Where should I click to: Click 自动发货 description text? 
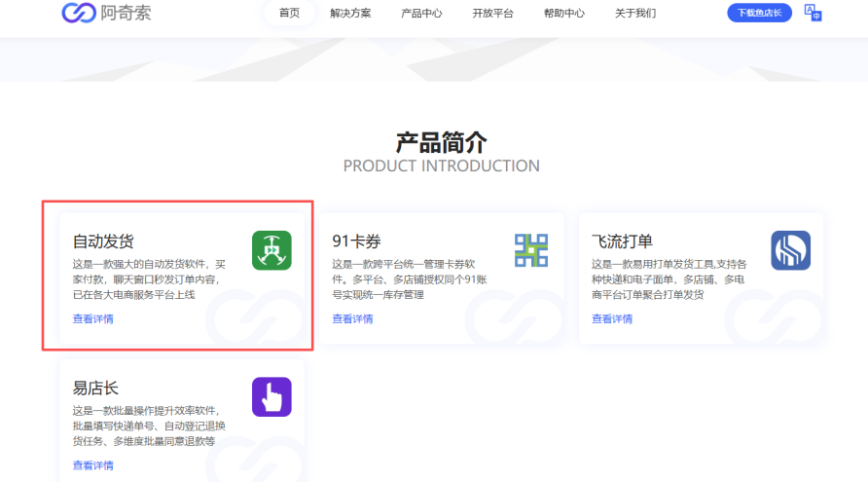[150, 279]
